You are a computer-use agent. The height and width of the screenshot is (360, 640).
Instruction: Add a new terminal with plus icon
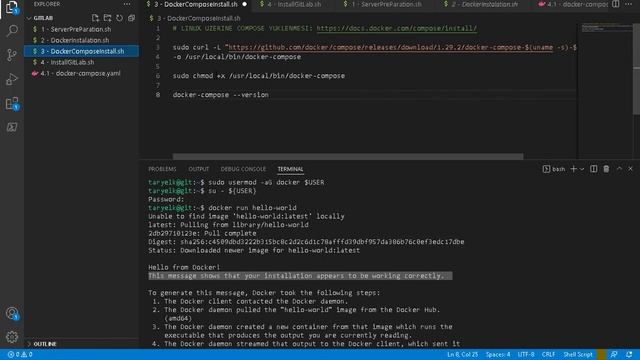(573, 169)
